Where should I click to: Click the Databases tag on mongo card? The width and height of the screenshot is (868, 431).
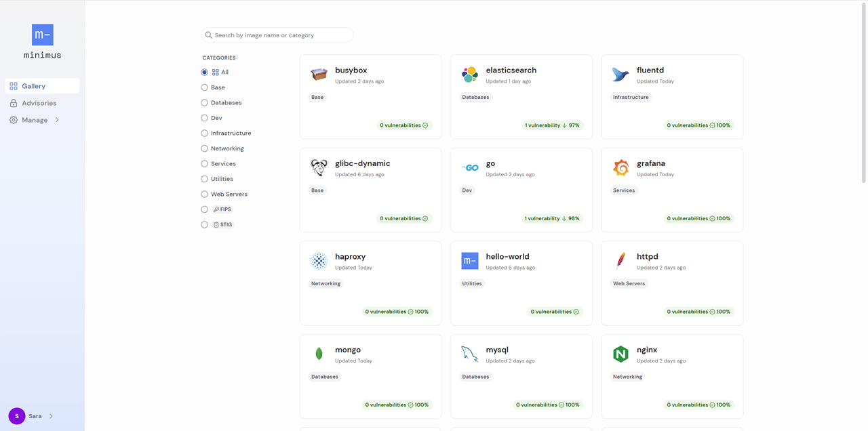(x=325, y=377)
